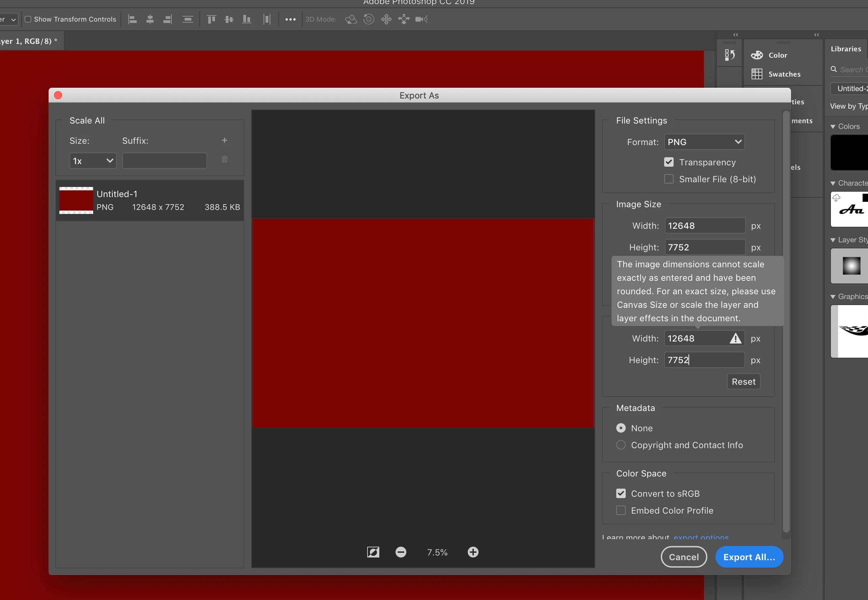Screen dimensions: 868x600
Task: Open the 1x size dropdown
Action: pyautogui.click(x=93, y=161)
